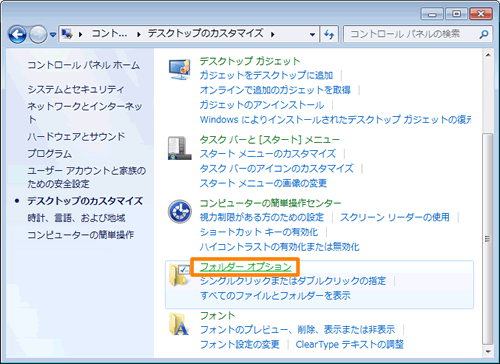Click the scrollbar up arrow
Screen dimensions: 500x364
coord(488,55)
